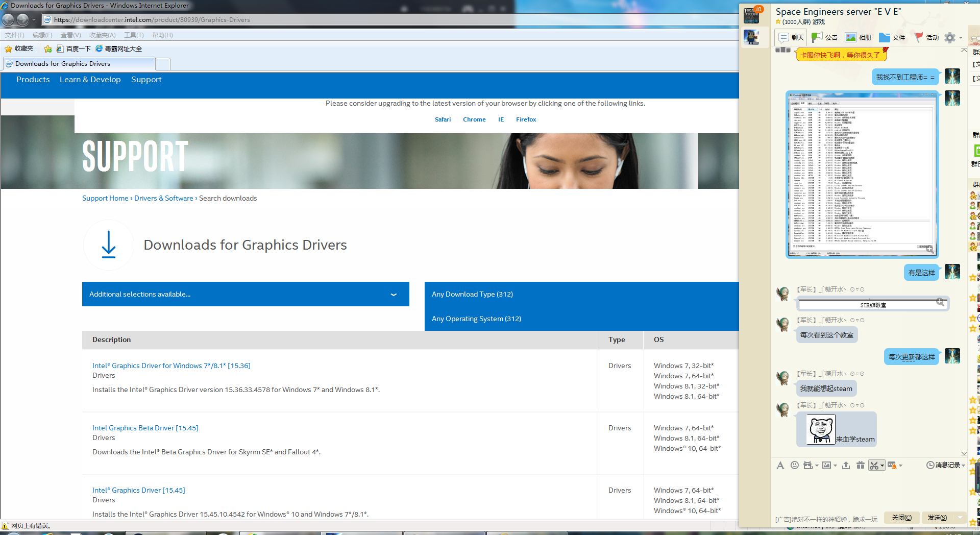Viewport: 980px width, 535px height.
Task: Open the 活动 activities tab
Action: pyautogui.click(x=926, y=37)
